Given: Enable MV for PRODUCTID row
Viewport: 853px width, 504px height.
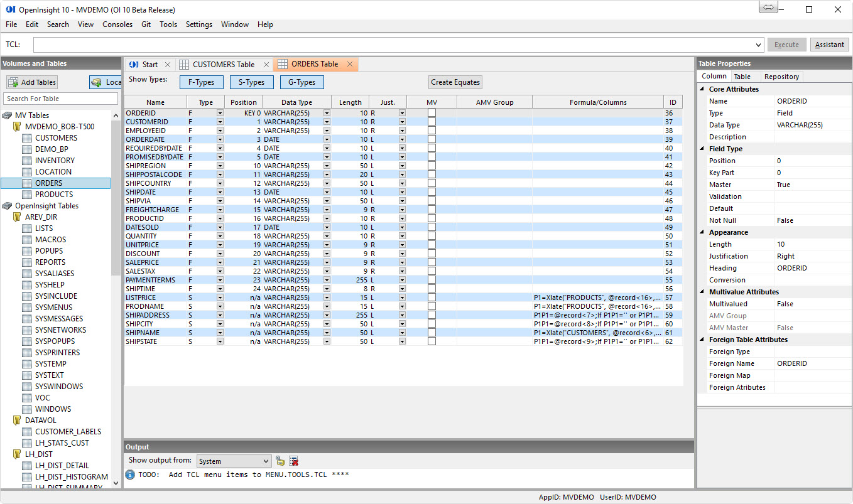Looking at the screenshot, I should click(x=432, y=218).
